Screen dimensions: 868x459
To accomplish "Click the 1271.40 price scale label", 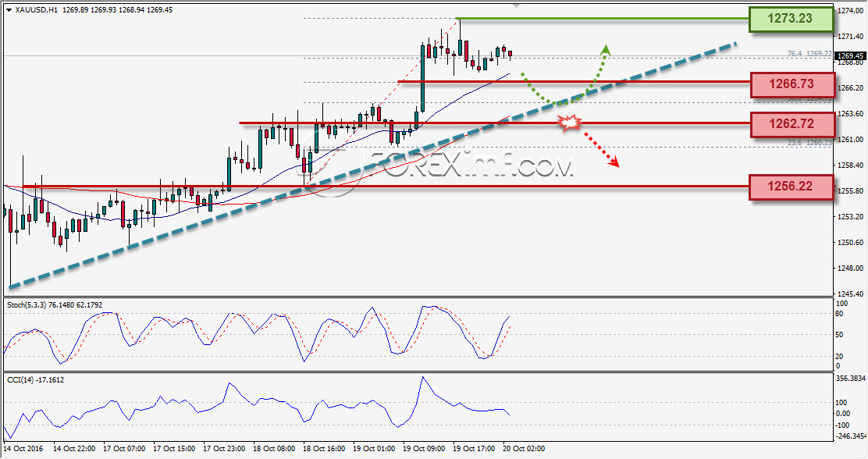I will (851, 37).
